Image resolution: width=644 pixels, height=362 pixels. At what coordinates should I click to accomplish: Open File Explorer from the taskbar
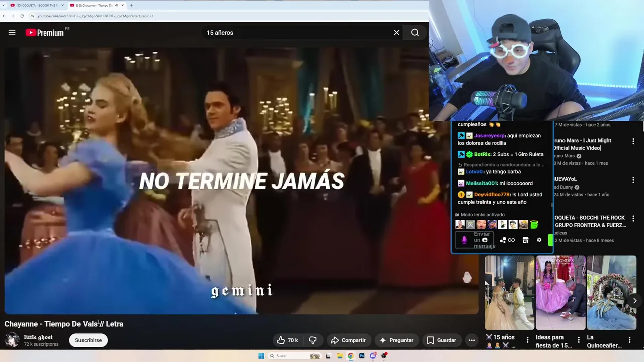point(340,356)
